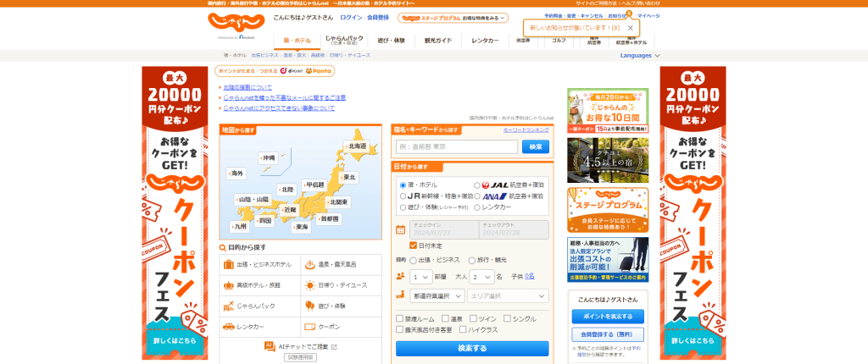868x364 pixels.
Task: Switch to じゃらんパック tab
Action: (x=344, y=41)
